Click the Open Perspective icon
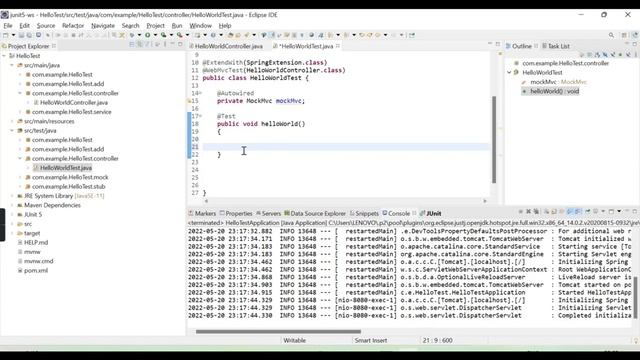The width and height of the screenshot is (640, 360). pos(624,35)
